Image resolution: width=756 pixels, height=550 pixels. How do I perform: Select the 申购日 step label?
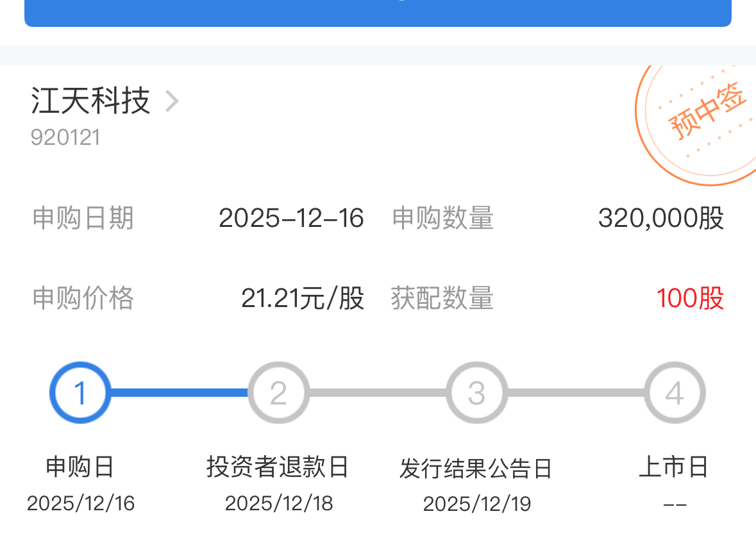(x=80, y=467)
